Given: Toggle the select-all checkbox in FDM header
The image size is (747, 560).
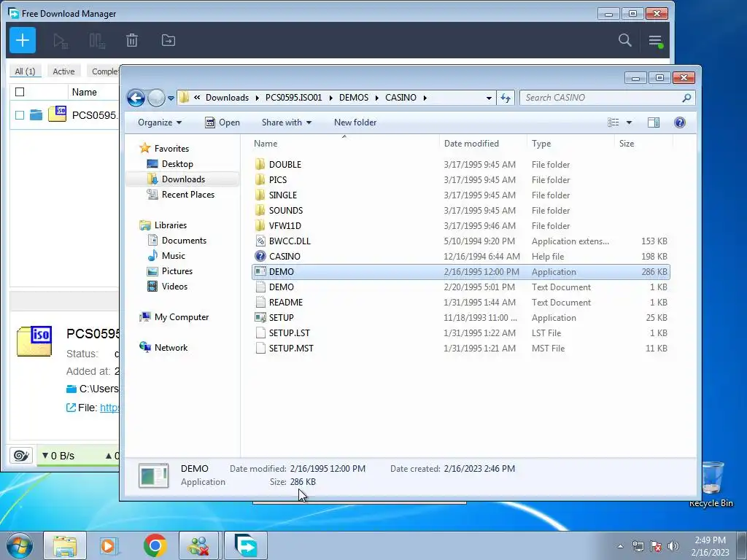Looking at the screenshot, I should click(20, 92).
